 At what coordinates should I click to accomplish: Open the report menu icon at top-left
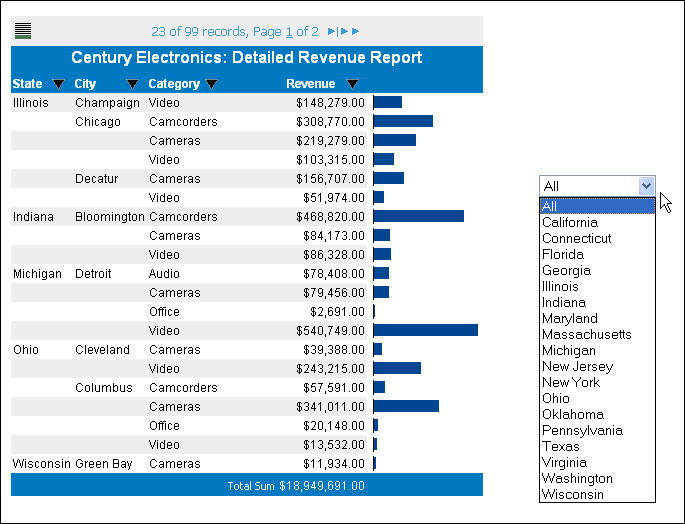coord(22,31)
